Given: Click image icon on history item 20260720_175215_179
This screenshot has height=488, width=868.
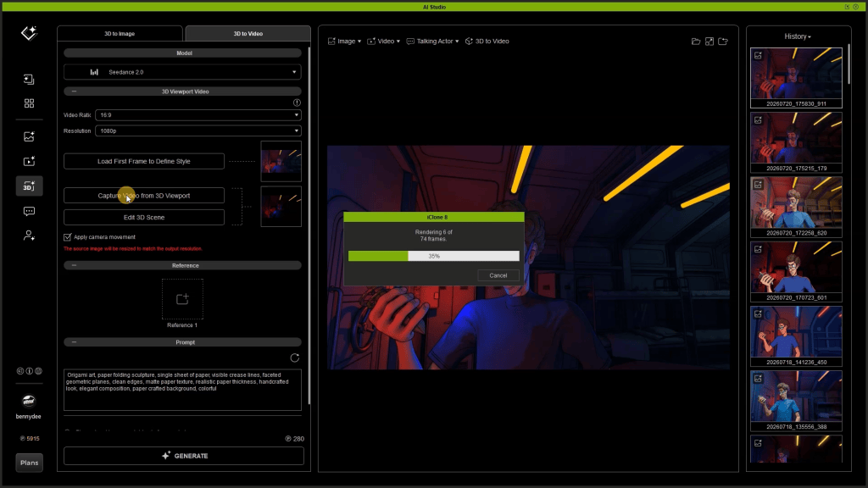Looking at the screenshot, I should pyautogui.click(x=758, y=120).
